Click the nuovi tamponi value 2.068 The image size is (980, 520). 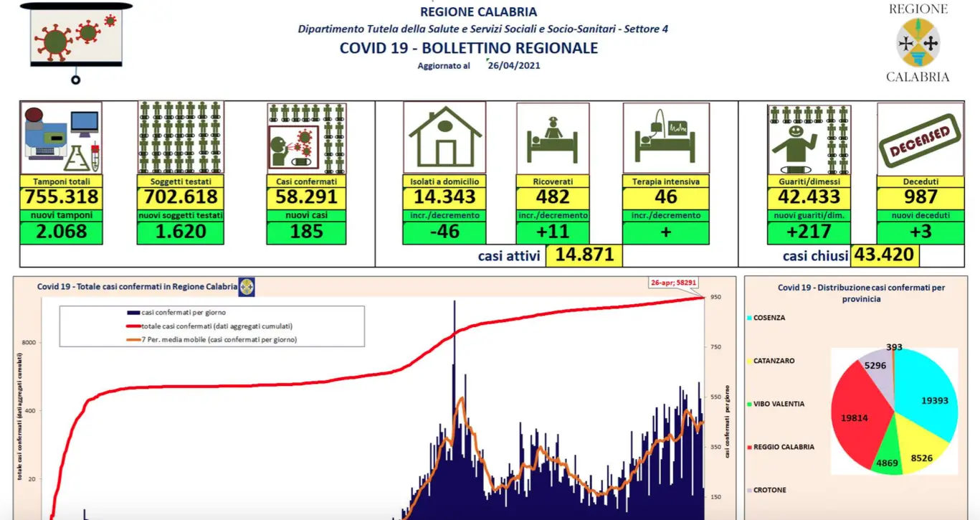coord(61,232)
